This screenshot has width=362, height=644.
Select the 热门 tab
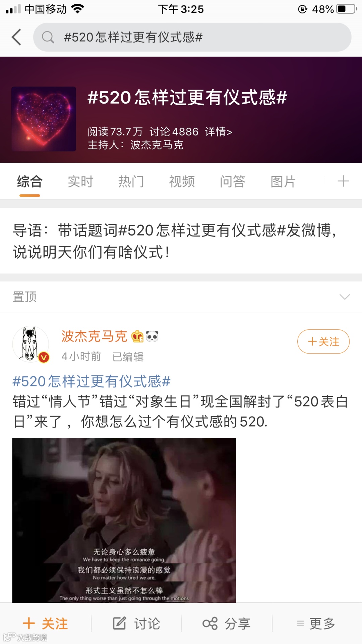click(131, 181)
